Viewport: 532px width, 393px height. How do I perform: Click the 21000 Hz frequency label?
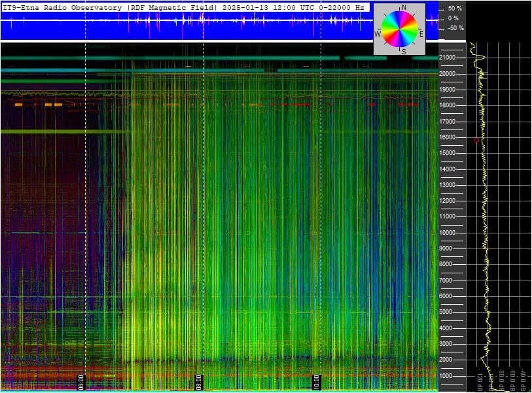(448, 58)
